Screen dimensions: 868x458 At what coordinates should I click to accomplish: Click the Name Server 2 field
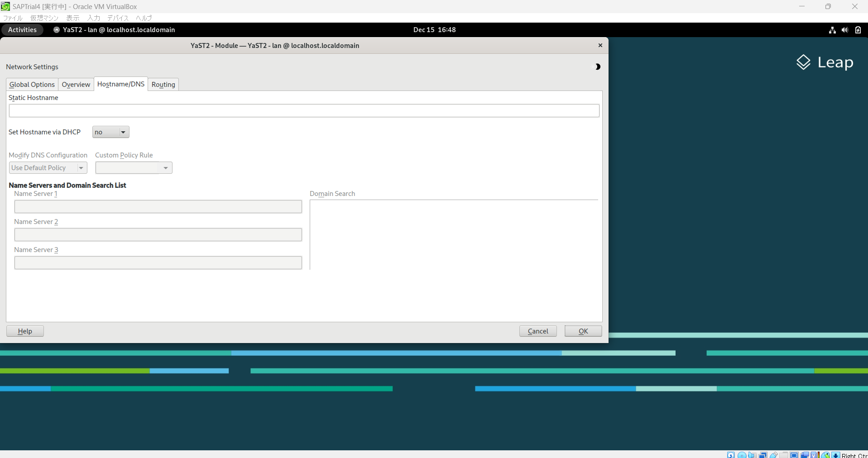coord(158,235)
